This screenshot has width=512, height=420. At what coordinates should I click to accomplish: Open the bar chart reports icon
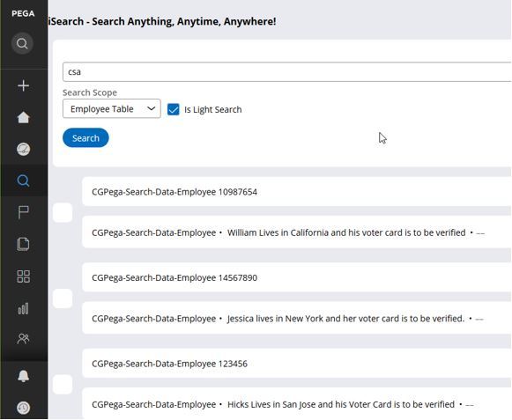(x=23, y=308)
